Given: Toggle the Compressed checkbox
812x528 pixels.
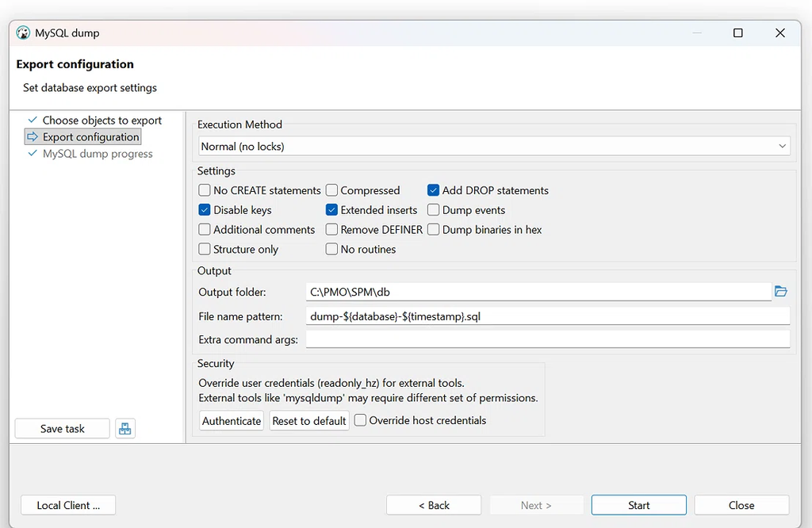Looking at the screenshot, I should click(331, 190).
